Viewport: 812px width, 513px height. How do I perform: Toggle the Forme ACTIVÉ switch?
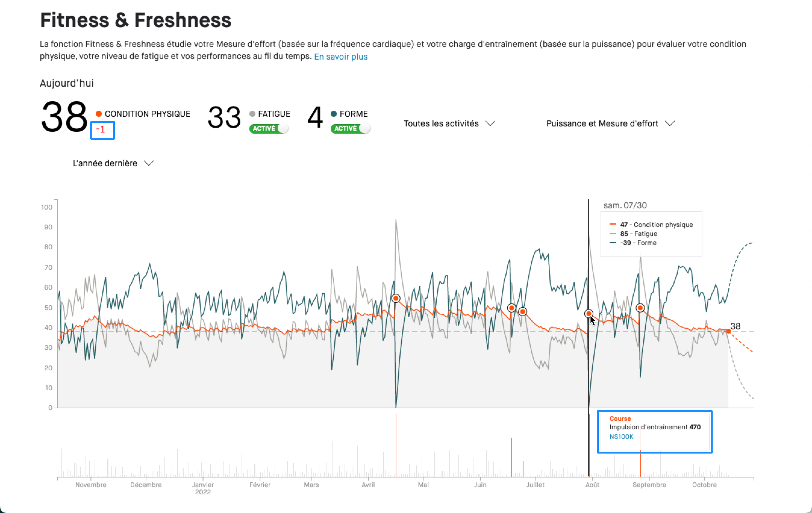(350, 129)
